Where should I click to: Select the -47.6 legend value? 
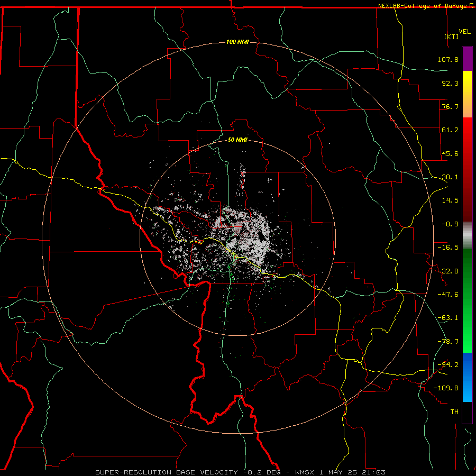(448, 295)
